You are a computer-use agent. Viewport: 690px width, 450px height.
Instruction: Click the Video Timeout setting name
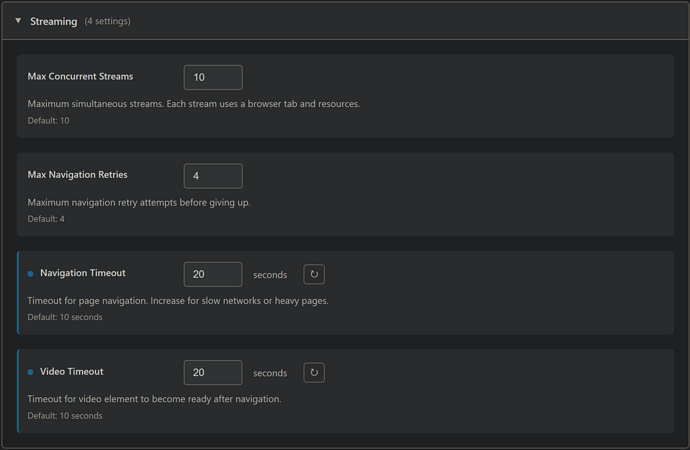click(x=72, y=371)
